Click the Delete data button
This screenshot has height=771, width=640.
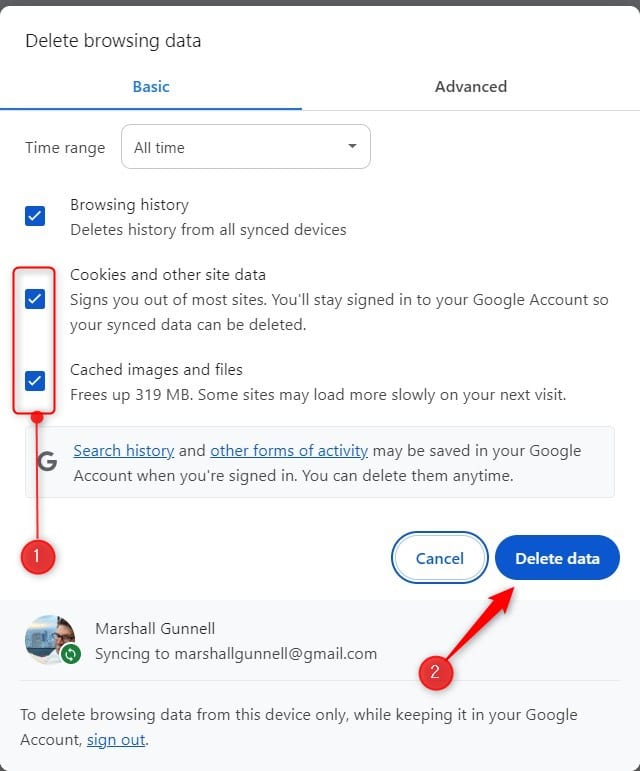[x=557, y=558]
